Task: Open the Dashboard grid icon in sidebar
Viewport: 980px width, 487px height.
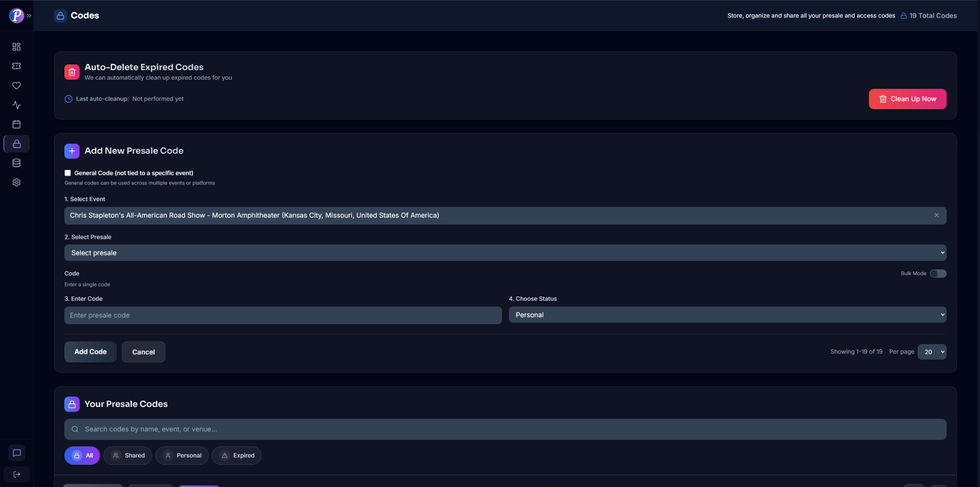Action: pos(16,47)
